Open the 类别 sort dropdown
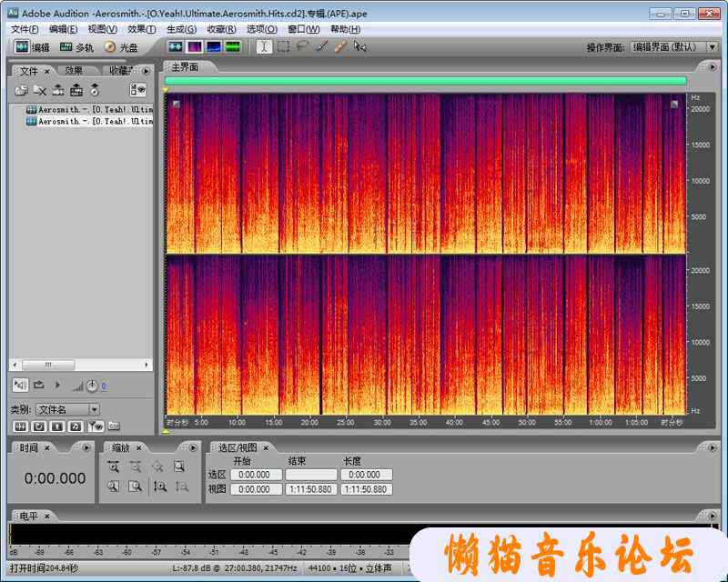728x582 pixels. coord(67,409)
